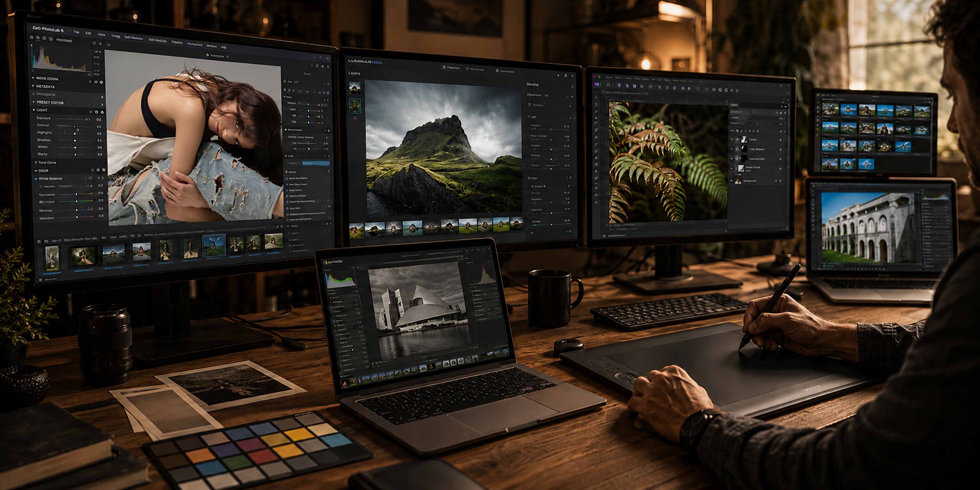Screen dimensions: 980x490
Task: Click the reset icon beside the Exposure slider
Action: pyautogui.click(x=99, y=119)
